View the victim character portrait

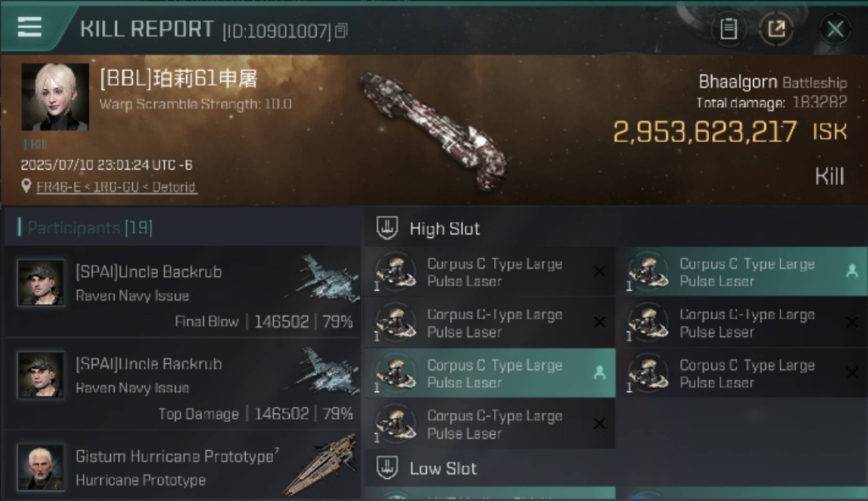coord(55,97)
